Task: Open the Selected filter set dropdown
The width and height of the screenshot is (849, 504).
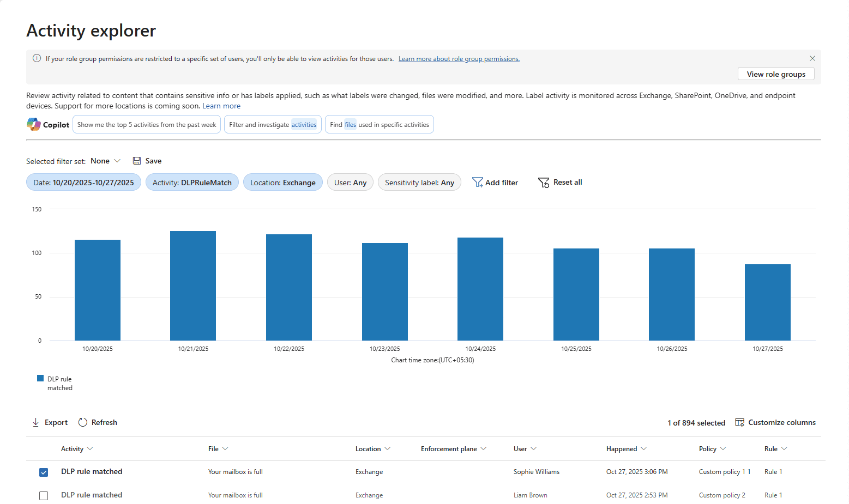Action: pos(106,160)
